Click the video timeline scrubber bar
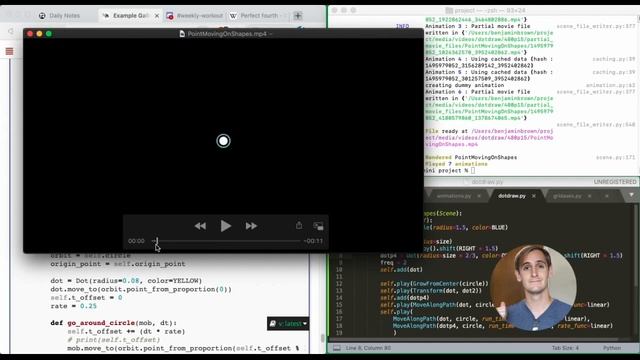 pos(227,241)
